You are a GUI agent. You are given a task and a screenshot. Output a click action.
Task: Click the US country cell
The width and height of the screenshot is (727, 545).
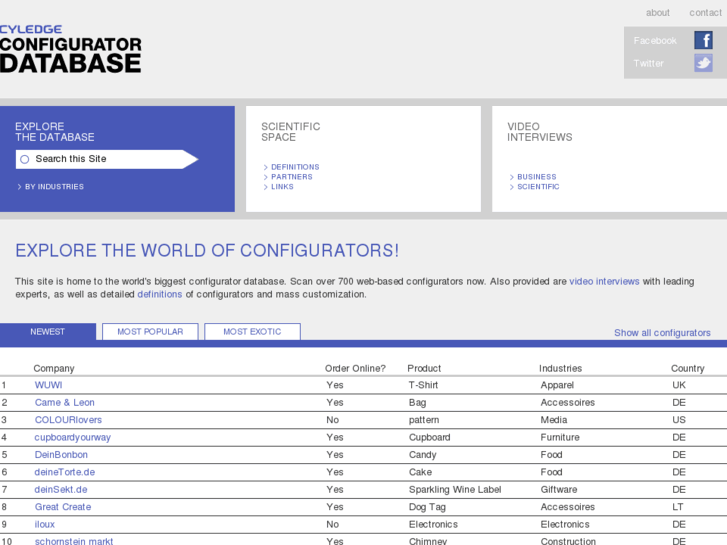point(679,420)
